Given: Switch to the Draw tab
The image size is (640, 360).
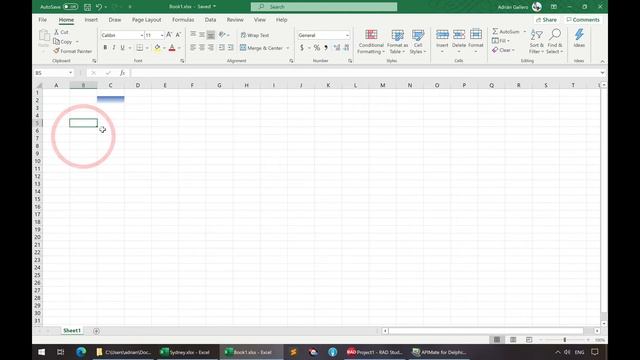Looking at the screenshot, I should point(115,20).
